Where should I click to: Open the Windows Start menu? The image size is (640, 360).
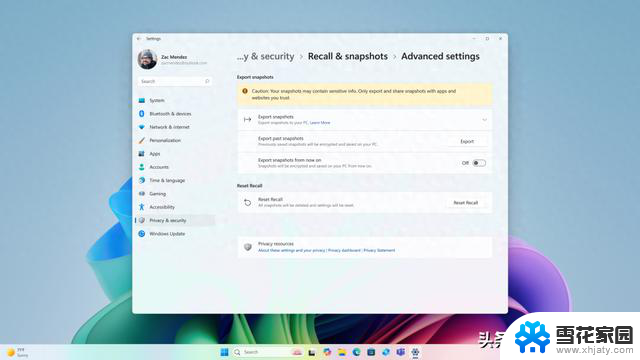pyautogui.click(x=224, y=352)
